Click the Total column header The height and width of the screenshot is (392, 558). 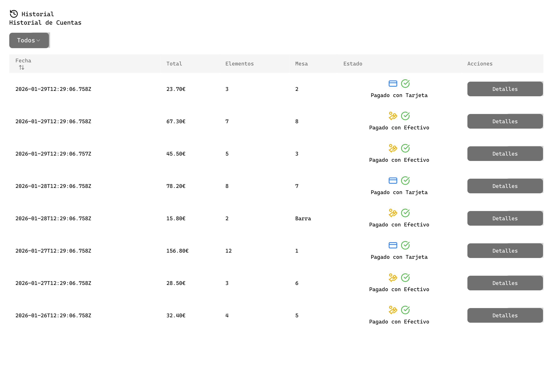pyautogui.click(x=174, y=64)
